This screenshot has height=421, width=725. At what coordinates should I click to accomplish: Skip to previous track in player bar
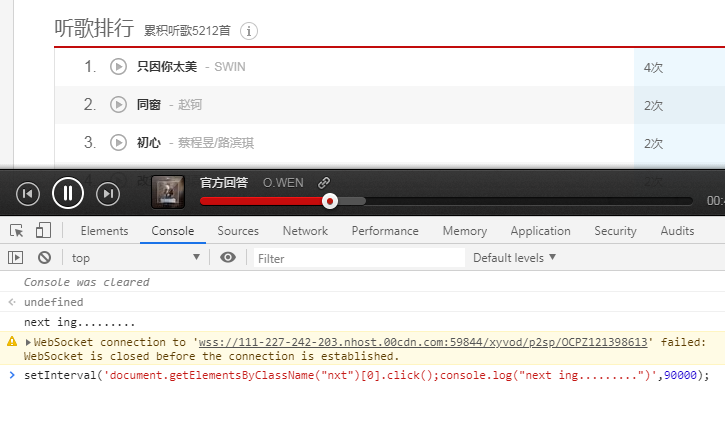pos(28,194)
